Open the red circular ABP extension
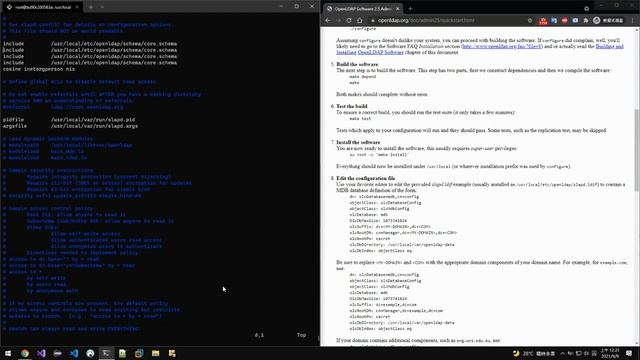Screen dimensions: 640x360 pyautogui.click(x=564, y=20)
